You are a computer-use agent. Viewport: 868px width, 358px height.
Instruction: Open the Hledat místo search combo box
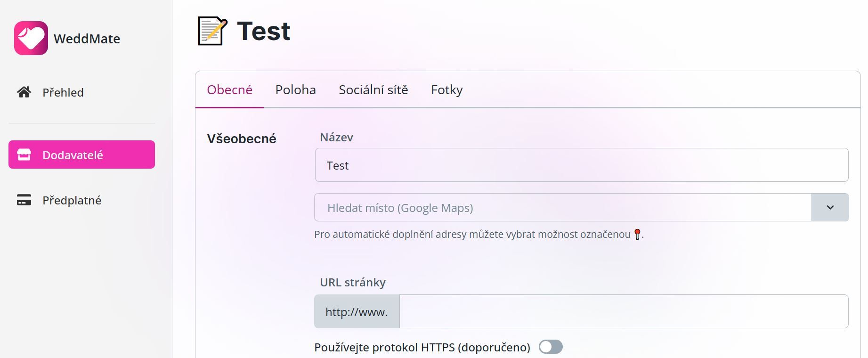(x=563, y=207)
